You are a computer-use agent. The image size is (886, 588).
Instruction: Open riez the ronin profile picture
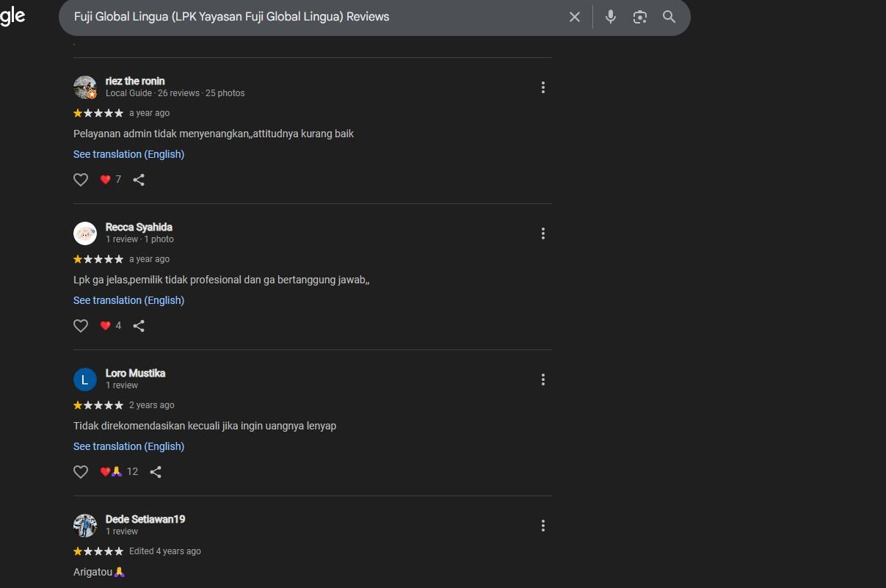point(85,87)
